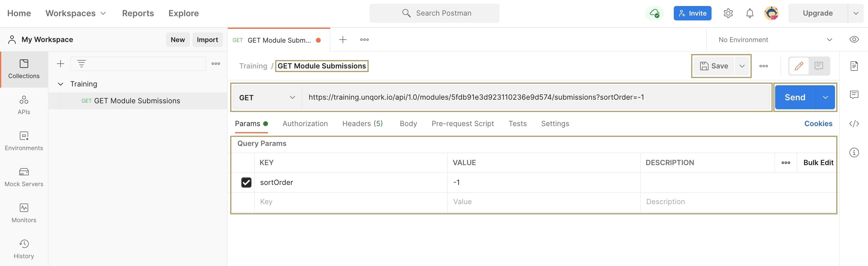Open the Reports menu
868x266 pixels.
click(138, 13)
